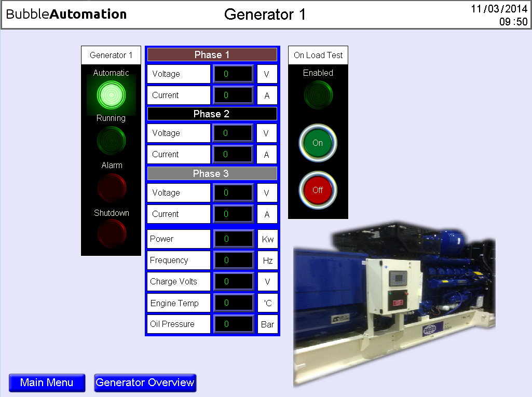This screenshot has height=397, width=532.
Task: Click the Phase 3 Voltage value field
Action: tap(233, 193)
